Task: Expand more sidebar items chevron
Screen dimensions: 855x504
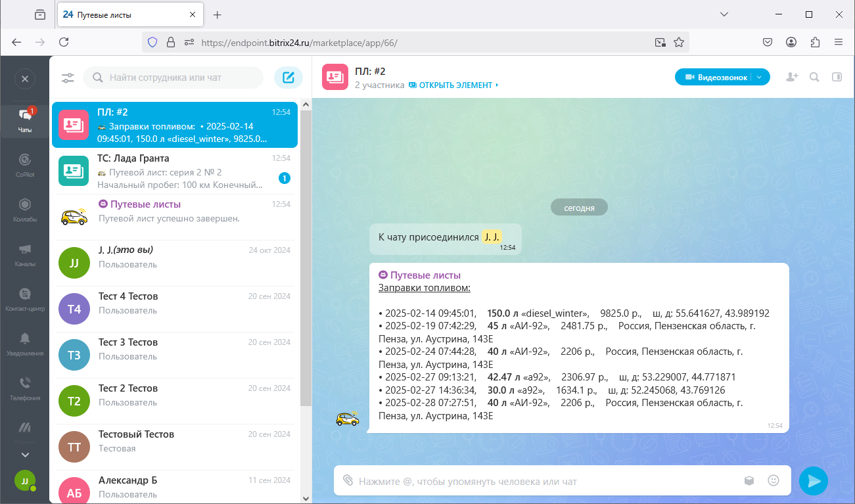Action: pyautogui.click(x=25, y=455)
